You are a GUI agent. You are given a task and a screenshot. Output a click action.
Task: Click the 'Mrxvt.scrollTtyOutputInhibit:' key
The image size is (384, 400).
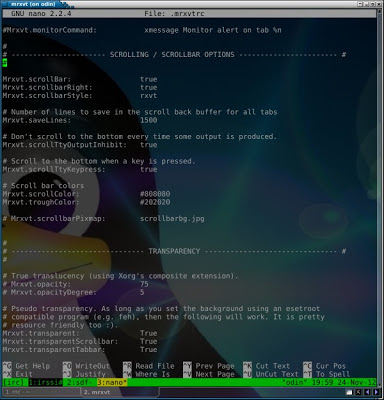65,145
